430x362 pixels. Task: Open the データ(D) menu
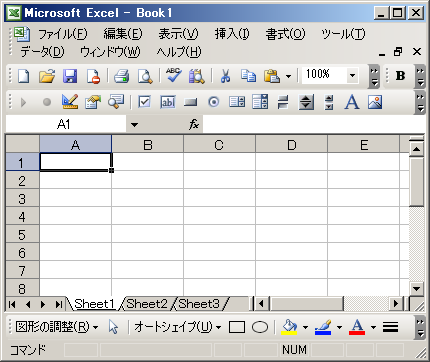click(42, 52)
